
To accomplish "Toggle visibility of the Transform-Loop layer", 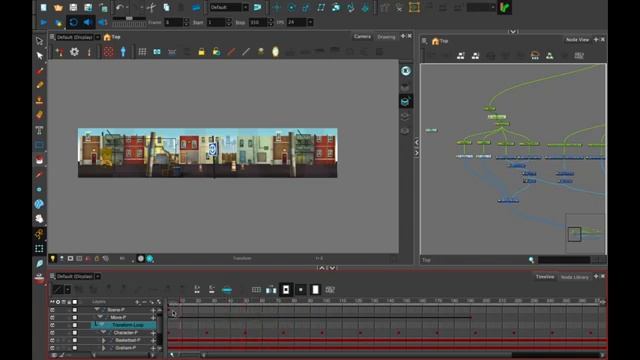I will 52,325.
